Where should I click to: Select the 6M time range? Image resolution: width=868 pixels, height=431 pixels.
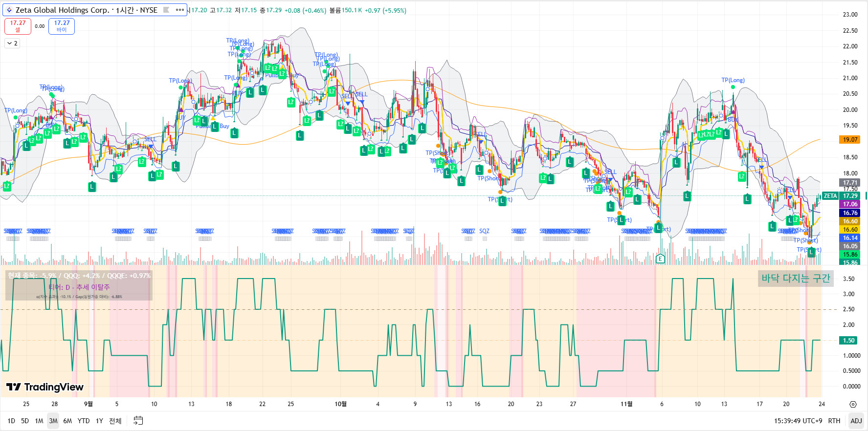pos(67,421)
